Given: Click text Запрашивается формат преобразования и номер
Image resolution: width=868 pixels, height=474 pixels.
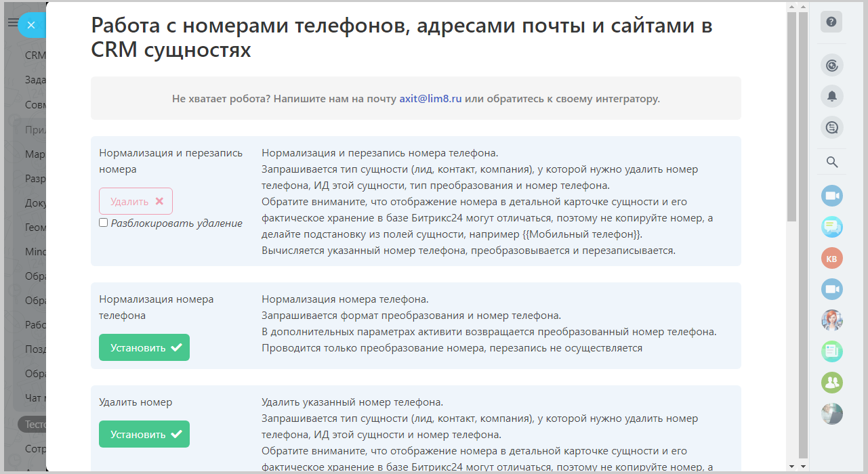Looking at the screenshot, I should point(411,316).
